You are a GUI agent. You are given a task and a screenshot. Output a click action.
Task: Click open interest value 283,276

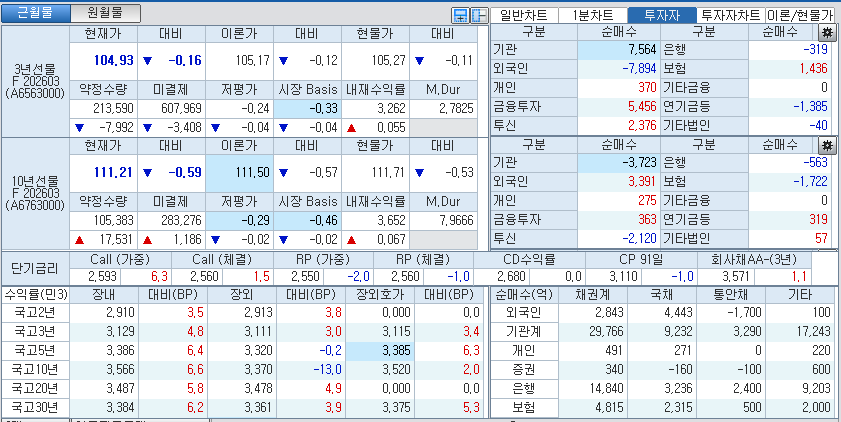pyautogui.click(x=181, y=220)
